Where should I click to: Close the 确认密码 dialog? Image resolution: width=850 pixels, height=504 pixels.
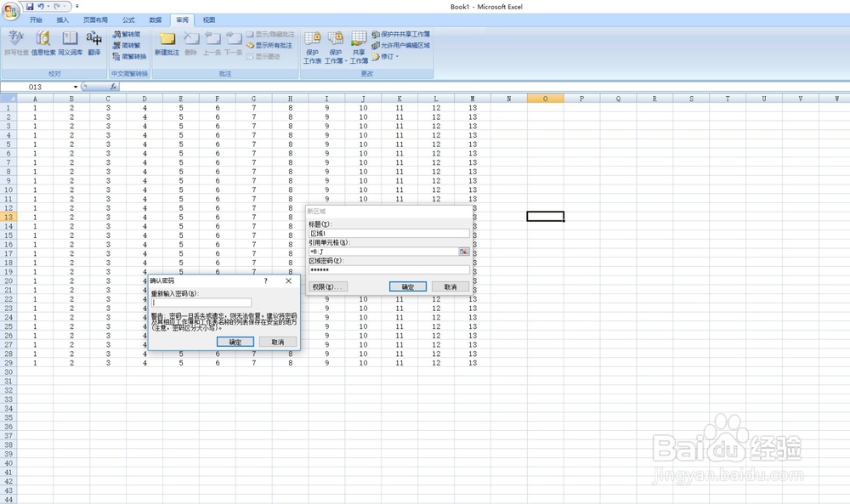click(288, 280)
